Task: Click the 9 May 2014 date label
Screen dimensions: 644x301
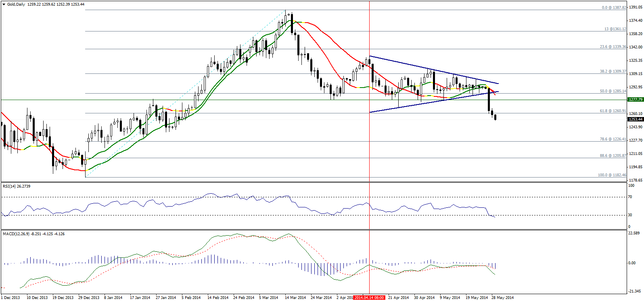Action: tap(450, 298)
